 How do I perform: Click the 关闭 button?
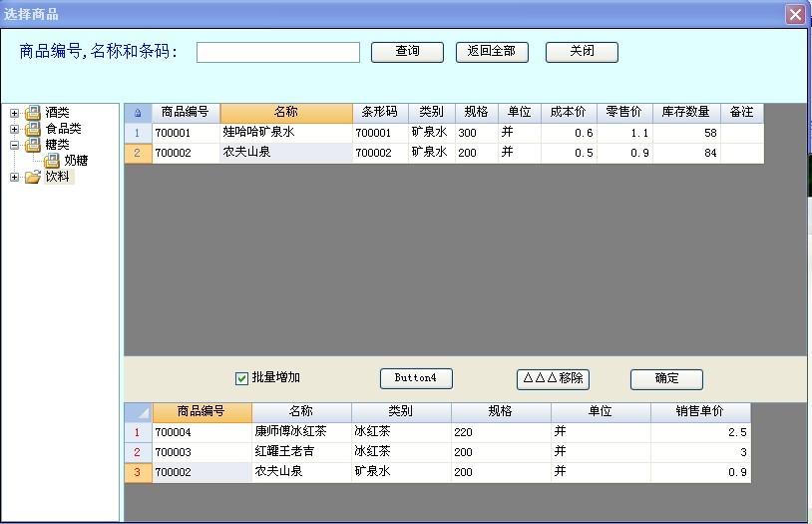coord(582,52)
